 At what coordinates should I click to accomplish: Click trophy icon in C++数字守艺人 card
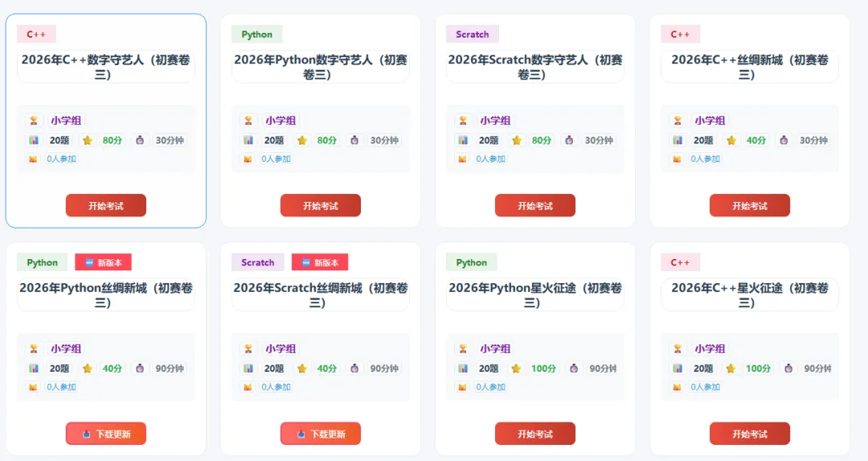click(x=34, y=120)
